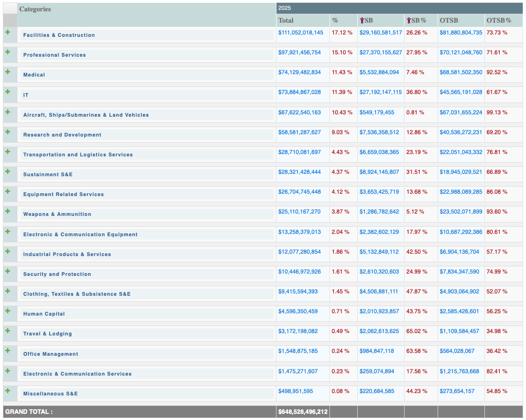This screenshot has width=526, height=420.
Task: Click Clothing, Textiles & Subsistence S&E link
Action: [77, 294]
